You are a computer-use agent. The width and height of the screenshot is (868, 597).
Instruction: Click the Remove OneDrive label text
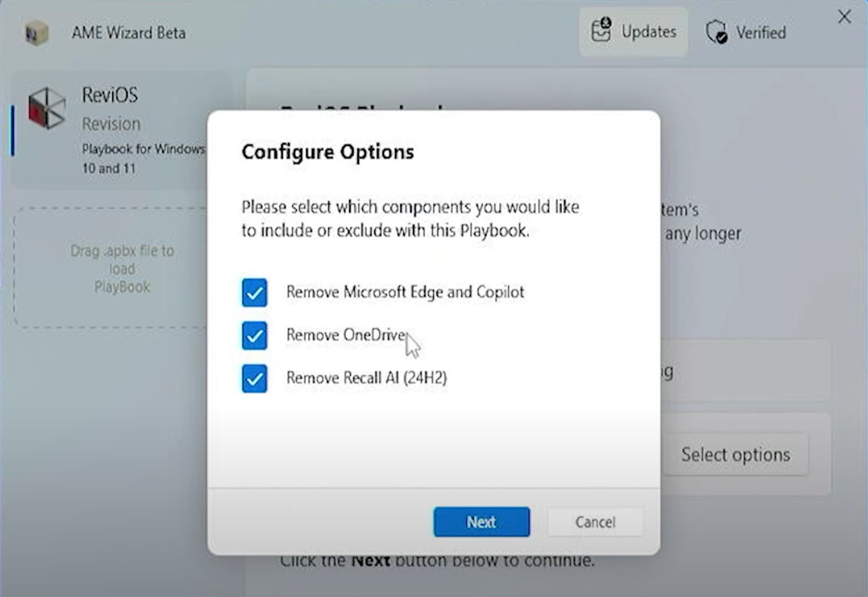click(346, 335)
